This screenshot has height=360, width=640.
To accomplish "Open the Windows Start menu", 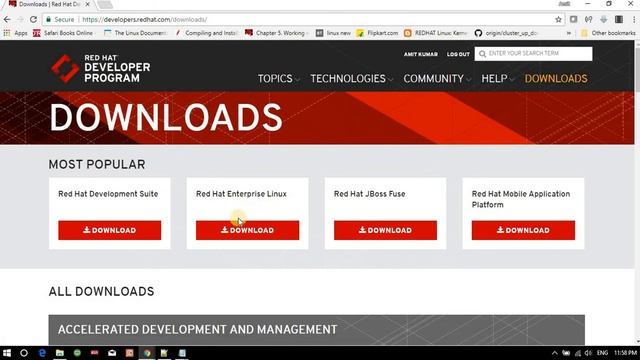I will (7, 353).
